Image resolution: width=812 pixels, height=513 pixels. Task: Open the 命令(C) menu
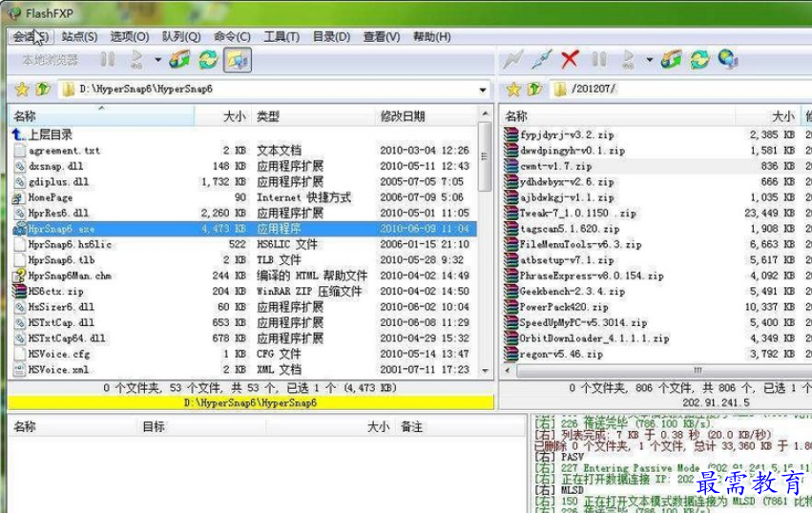pyautogui.click(x=232, y=37)
